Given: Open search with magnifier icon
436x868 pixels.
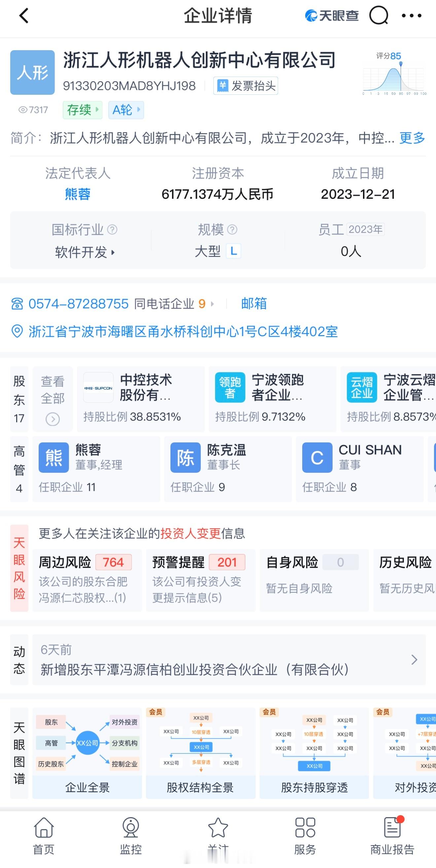Looking at the screenshot, I should [379, 16].
